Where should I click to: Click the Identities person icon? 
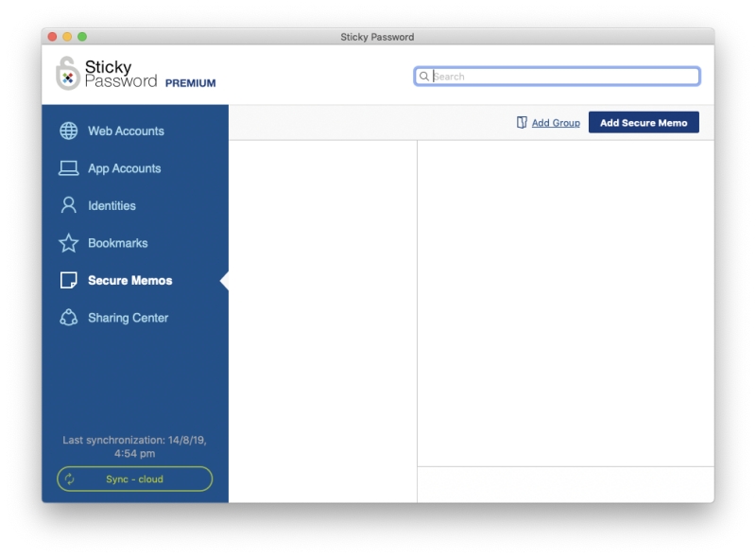click(68, 205)
